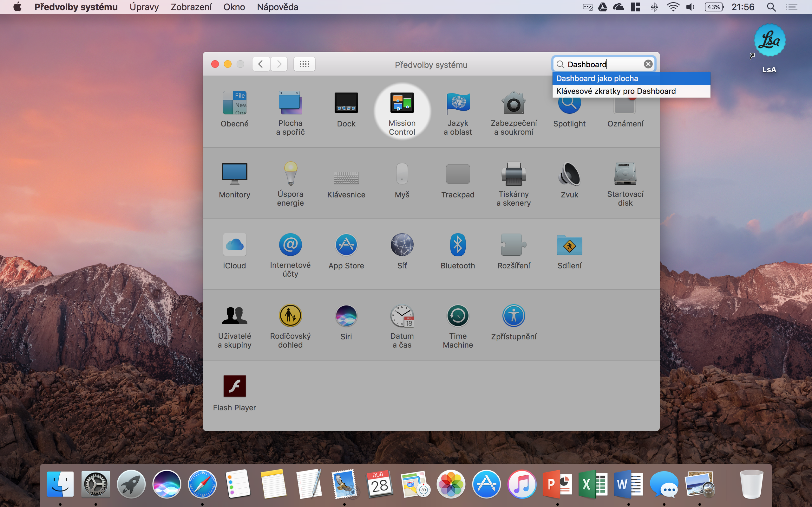
Task: Clear the search field text
Action: [x=648, y=64]
